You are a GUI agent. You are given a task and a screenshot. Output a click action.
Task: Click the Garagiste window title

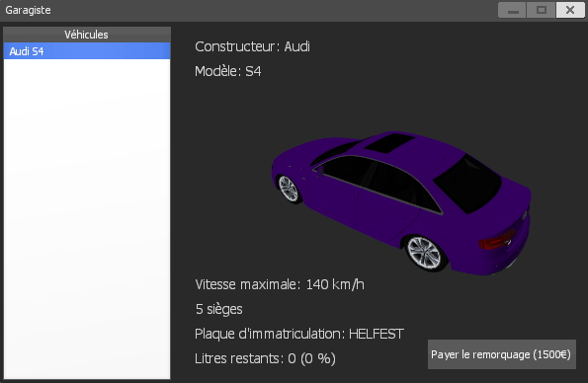click(x=28, y=10)
